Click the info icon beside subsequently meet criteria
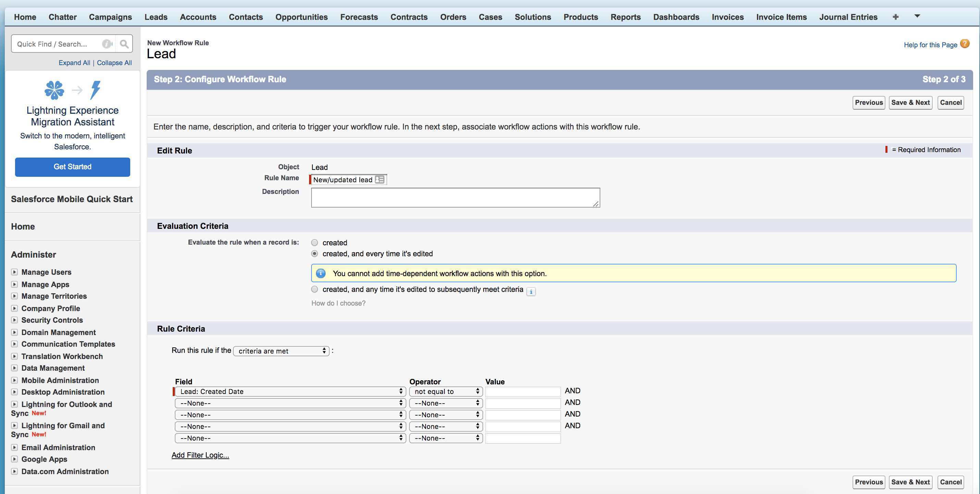 (x=531, y=292)
